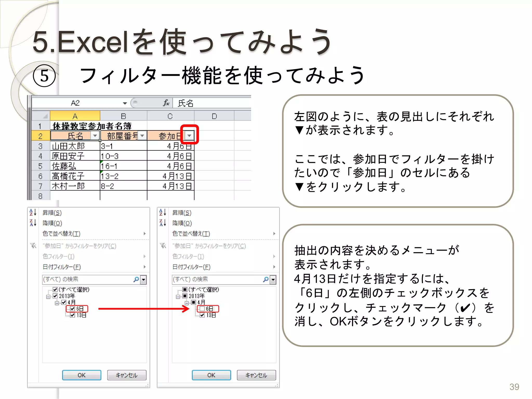Click search magnifier icon in left menu
This screenshot has width=532, height=399.
pos(136,280)
